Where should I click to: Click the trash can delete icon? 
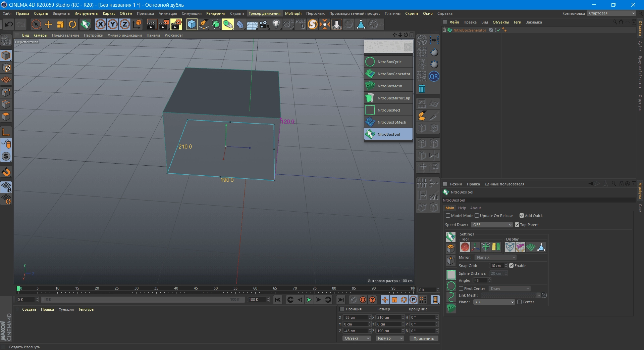[x=422, y=89]
